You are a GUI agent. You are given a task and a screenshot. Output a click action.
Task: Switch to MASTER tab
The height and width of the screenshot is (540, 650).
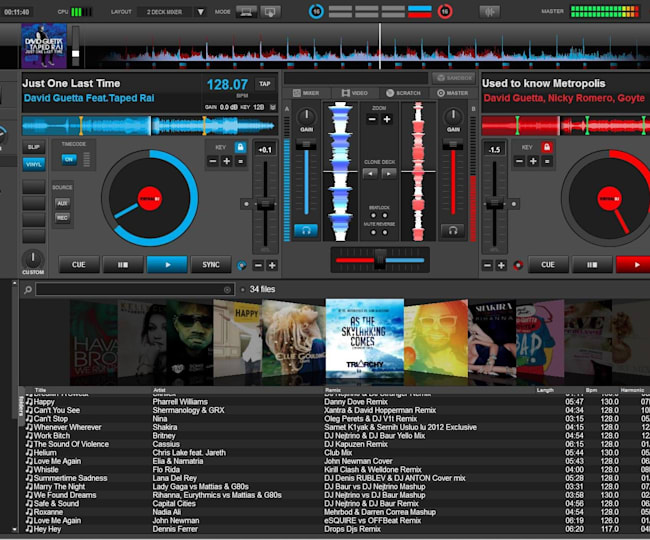(x=453, y=93)
